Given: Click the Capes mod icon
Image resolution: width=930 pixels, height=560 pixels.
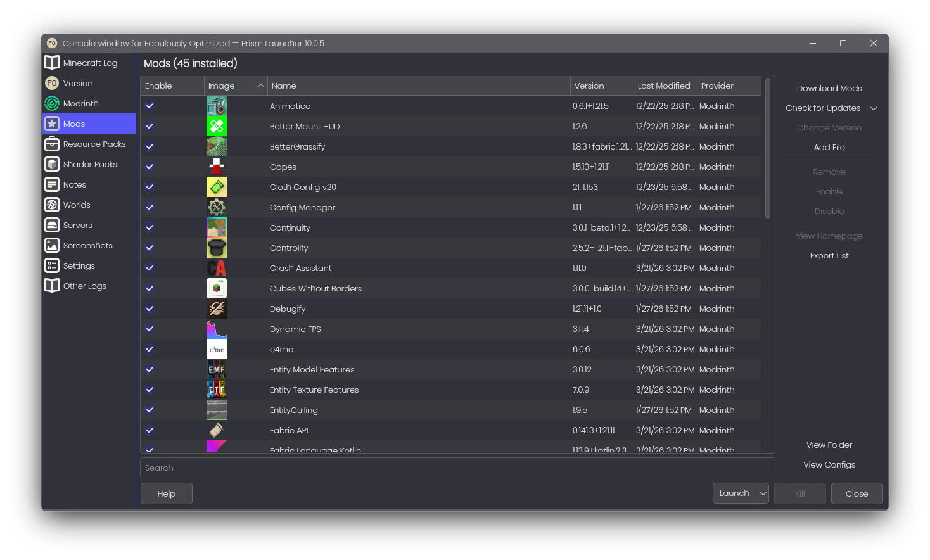Looking at the screenshot, I should (217, 167).
